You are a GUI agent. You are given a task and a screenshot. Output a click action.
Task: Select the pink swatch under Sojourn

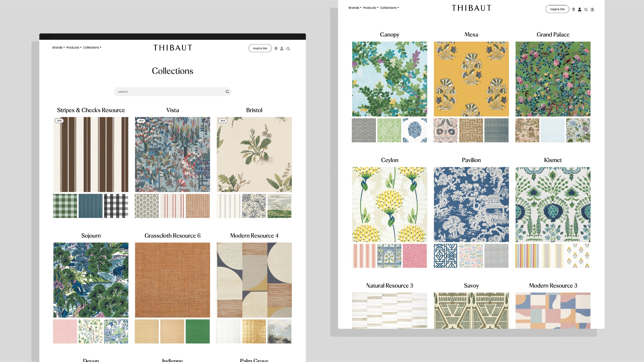point(65,331)
